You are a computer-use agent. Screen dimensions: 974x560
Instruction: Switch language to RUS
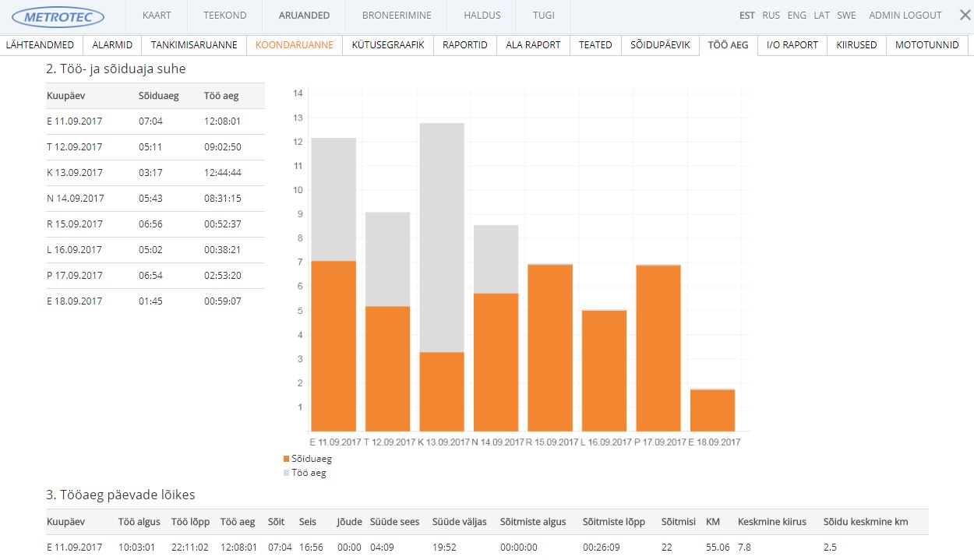771,16
